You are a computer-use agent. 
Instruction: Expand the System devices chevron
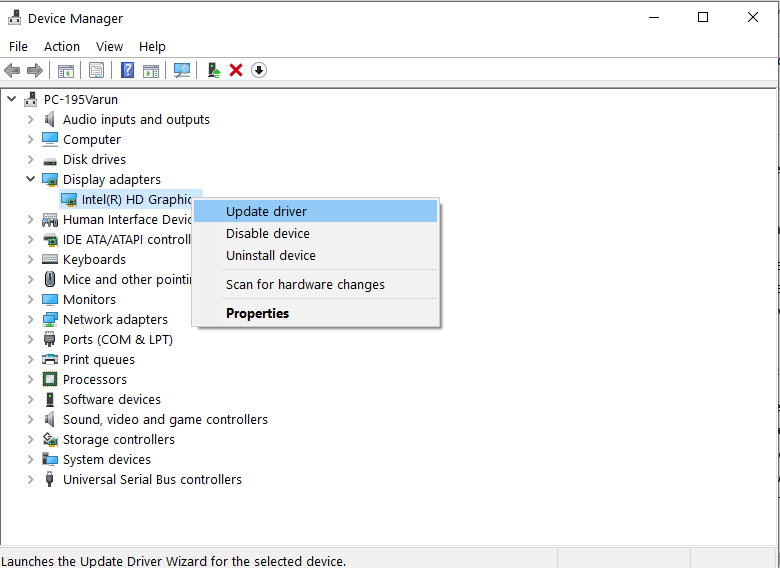click(30, 459)
